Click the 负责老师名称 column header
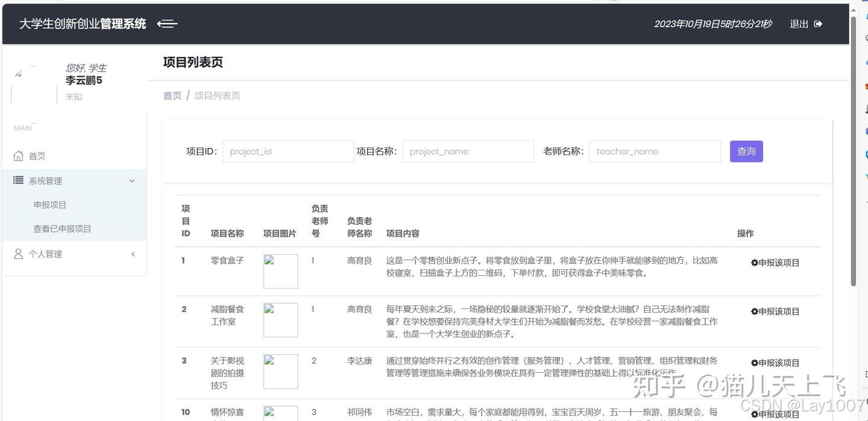The width and height of the screenshot is (868, 421). 360,227
